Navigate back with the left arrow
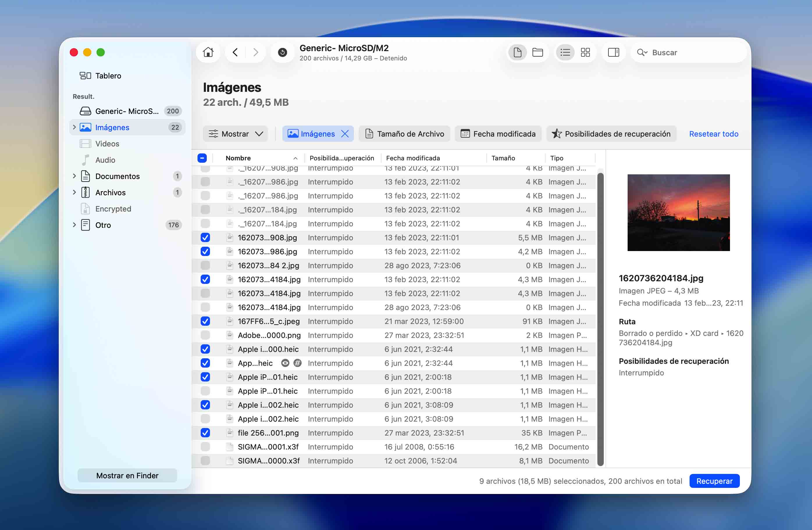 pyautogui.click(x=235, y=52)
